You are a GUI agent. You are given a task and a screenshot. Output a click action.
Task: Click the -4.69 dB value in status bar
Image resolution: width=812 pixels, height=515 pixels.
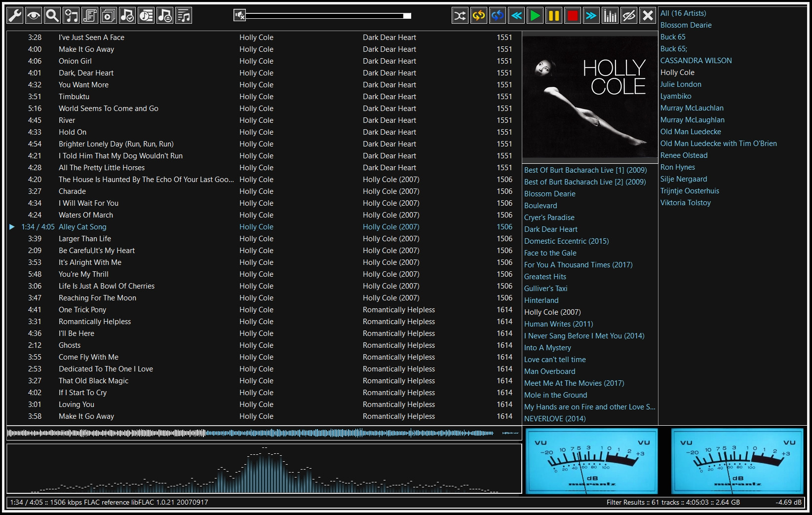coord(788,502)
